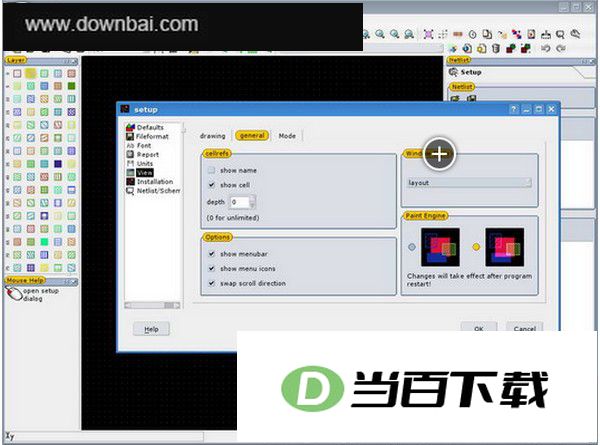Click the stacked pages copy icon
The height and width of the screenshot is (445, 600).
(487, 34)
